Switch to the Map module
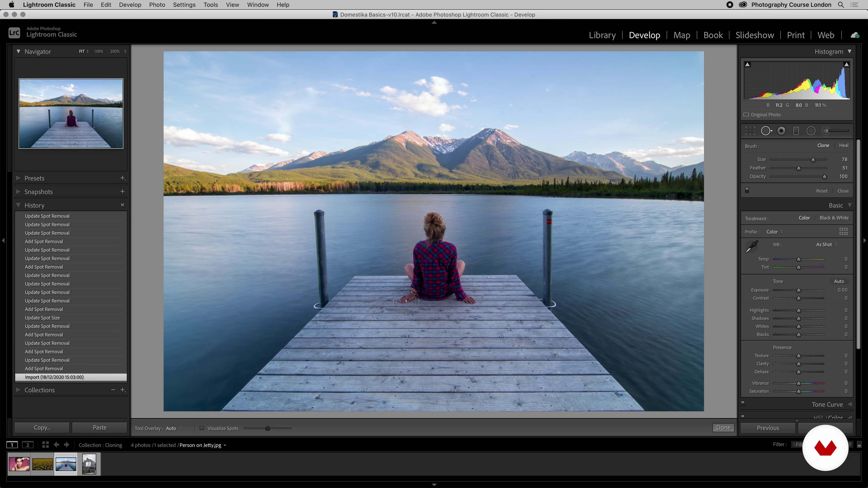The image size is (868, 488). coord(682,35)
